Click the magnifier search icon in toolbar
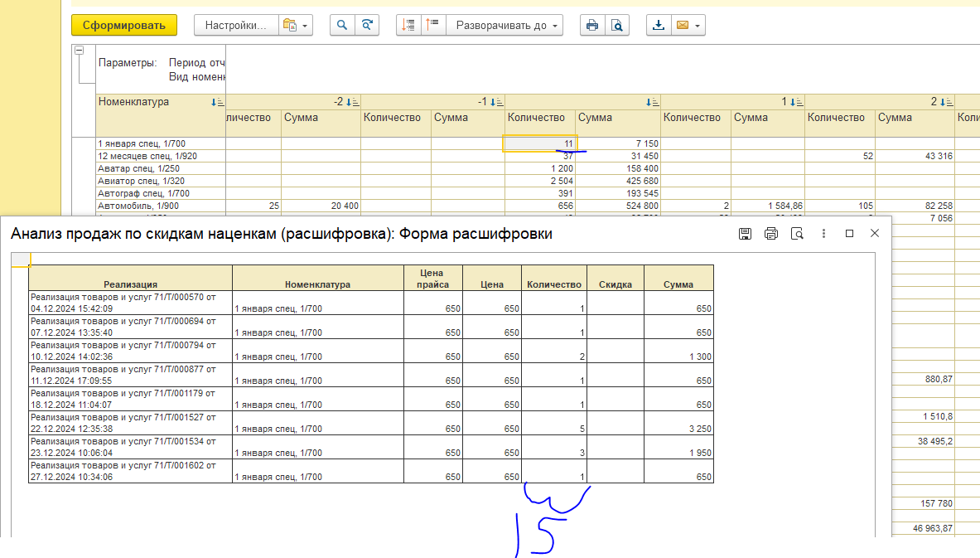Viewport: 980px width, 558px height. pyautogui.click(x=341, y=25)
